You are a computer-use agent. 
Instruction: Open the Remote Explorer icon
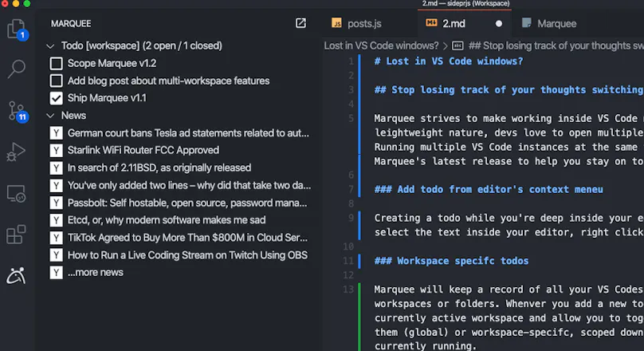click(x=17, y=194)
